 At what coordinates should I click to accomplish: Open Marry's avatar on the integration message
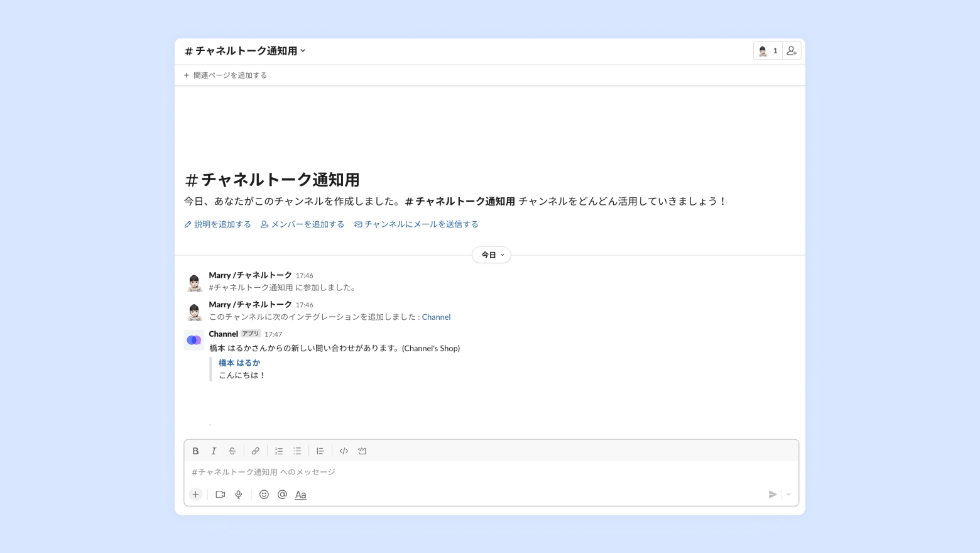tap(194, 312)
